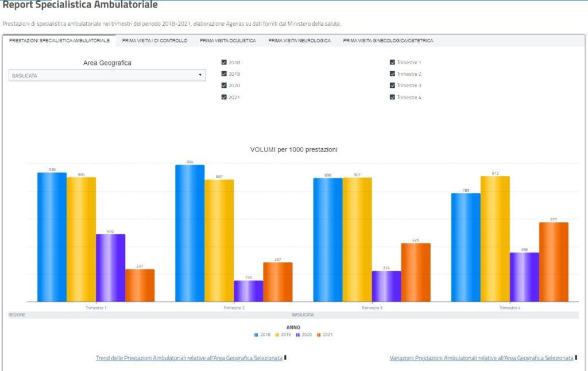Click the yellow 2019 legend swatch
Screen dimensions: 588x371
(277, 335)
